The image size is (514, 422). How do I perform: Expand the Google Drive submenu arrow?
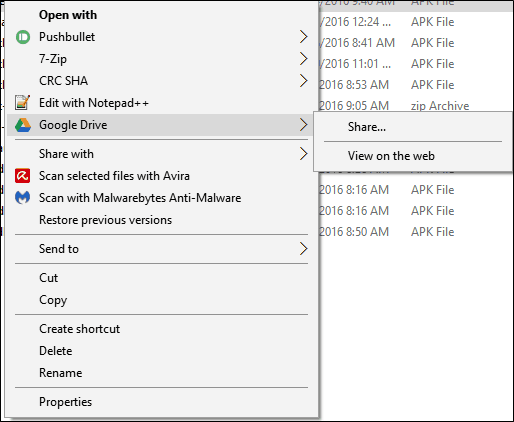303,125
